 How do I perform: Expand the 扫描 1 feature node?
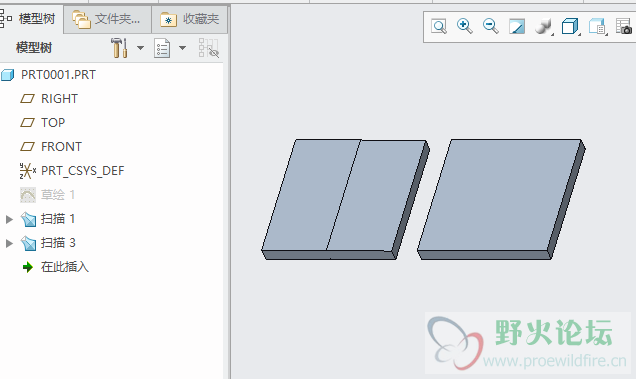pyautogui.click(x=9, y=220)
